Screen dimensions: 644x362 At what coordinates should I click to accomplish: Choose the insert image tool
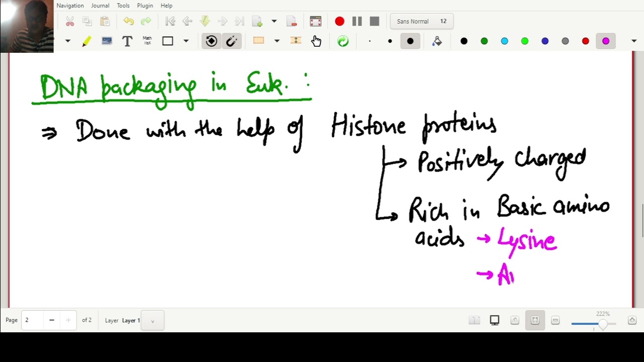click(107, 41)
